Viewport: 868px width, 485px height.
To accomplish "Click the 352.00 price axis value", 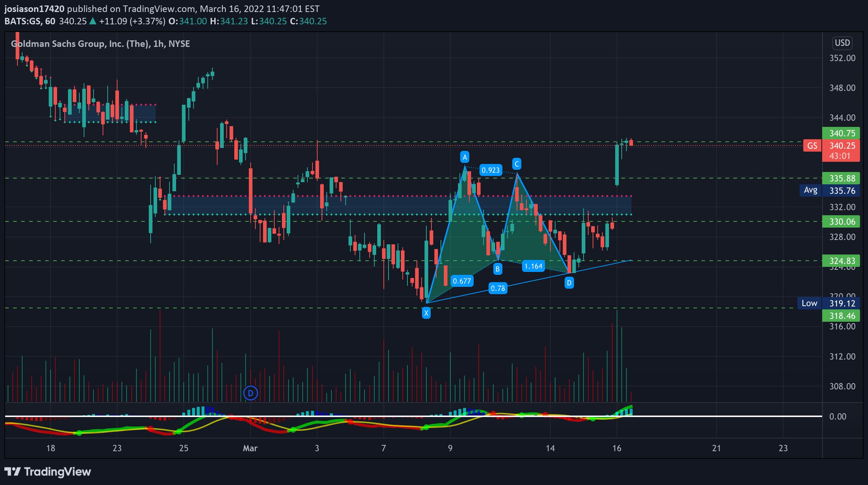I will (842, 58).
